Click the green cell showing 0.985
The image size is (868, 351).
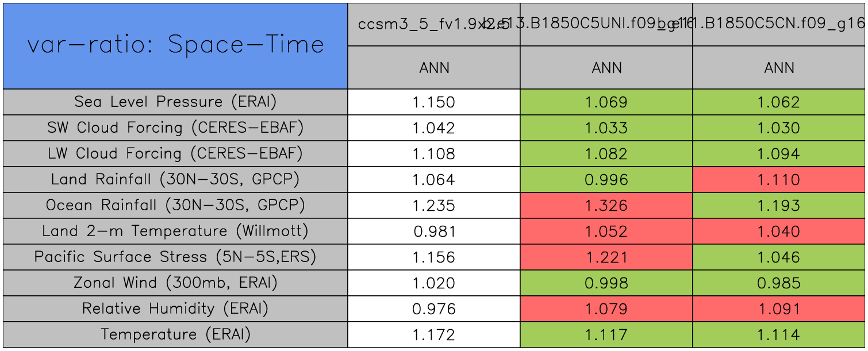779,283
